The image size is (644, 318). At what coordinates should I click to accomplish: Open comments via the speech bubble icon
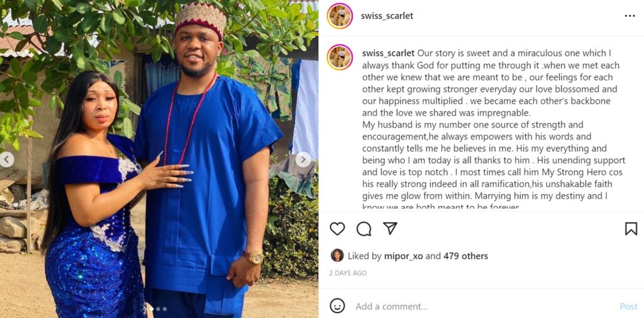click(x=364, y=229)
